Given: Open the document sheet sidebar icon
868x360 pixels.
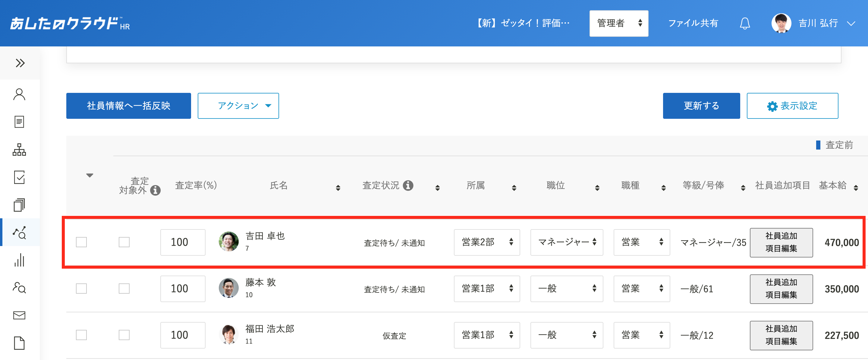Looking at the screenshot, I should (19, 122).
